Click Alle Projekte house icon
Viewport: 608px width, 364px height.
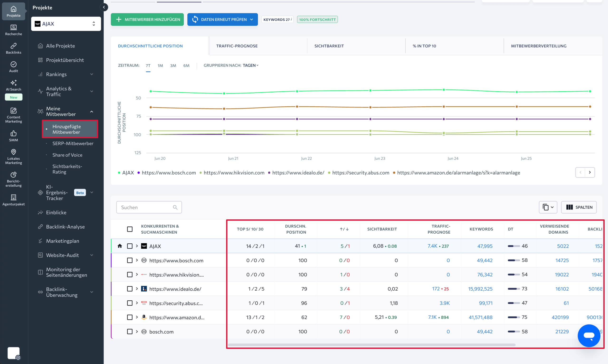[x=40, y=46]
